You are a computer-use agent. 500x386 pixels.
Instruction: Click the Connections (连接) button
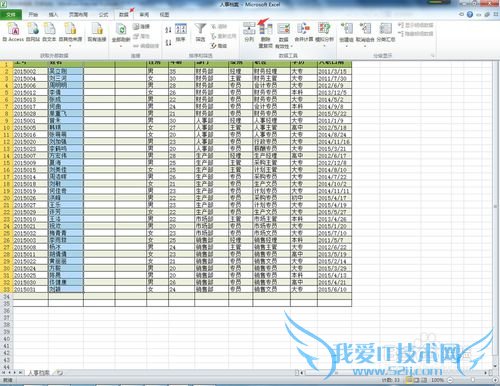pyautogui.click(x=141, y=26)
